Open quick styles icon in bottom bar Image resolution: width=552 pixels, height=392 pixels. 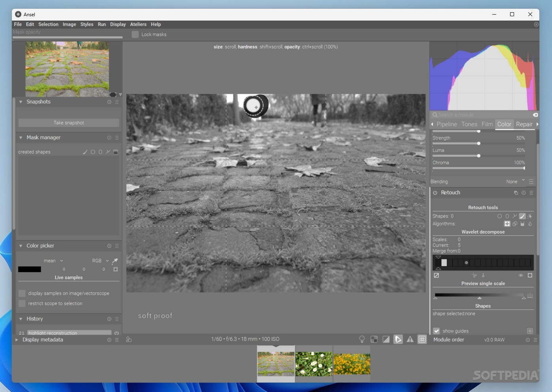129,339
